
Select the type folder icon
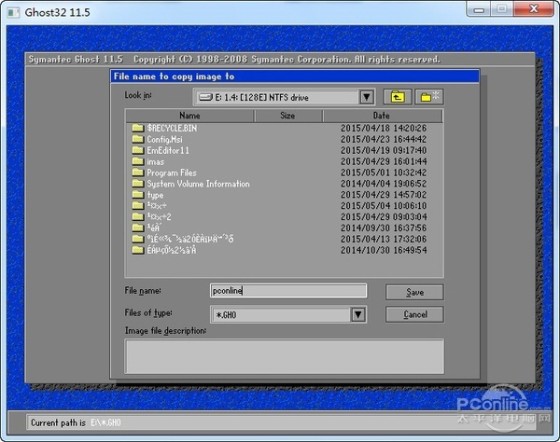click(x=138, y=195)
